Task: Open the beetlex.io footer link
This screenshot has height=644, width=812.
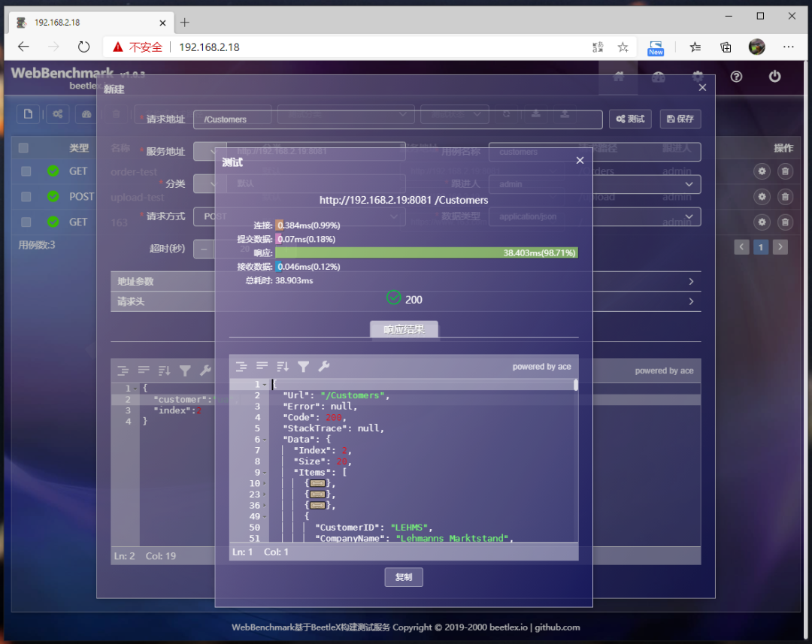Action: click(508, 627)
